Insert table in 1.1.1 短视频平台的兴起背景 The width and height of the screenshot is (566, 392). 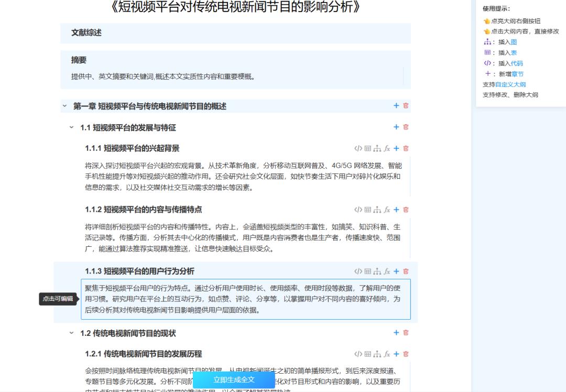367,148
